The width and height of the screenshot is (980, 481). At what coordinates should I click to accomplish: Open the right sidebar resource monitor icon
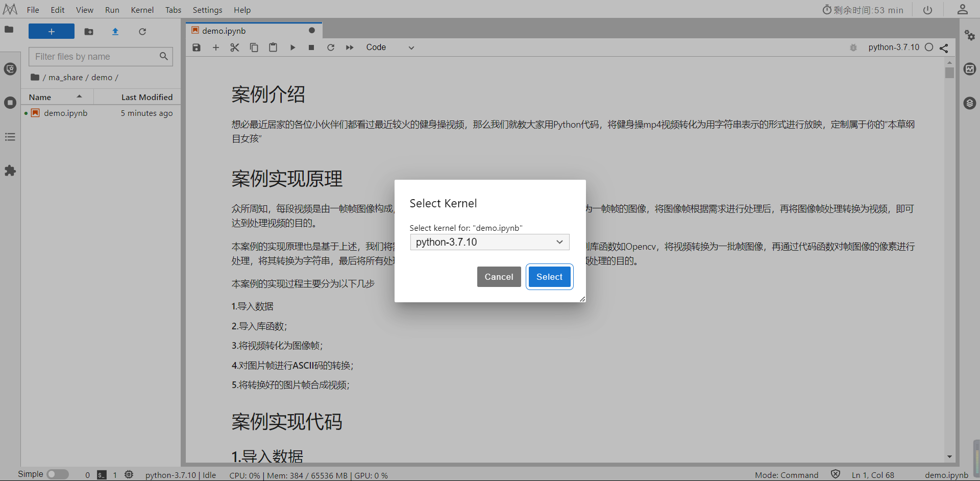click(x=970, y=69)
